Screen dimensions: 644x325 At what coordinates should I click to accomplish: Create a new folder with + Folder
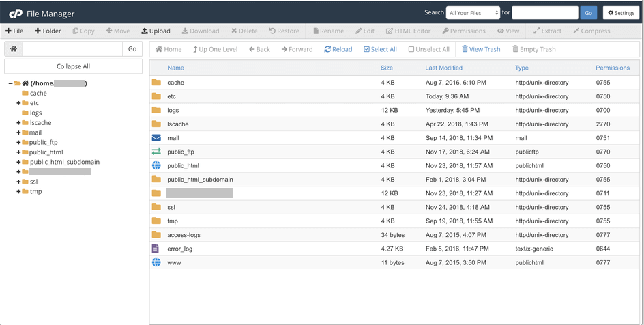(x=48, y=31)
